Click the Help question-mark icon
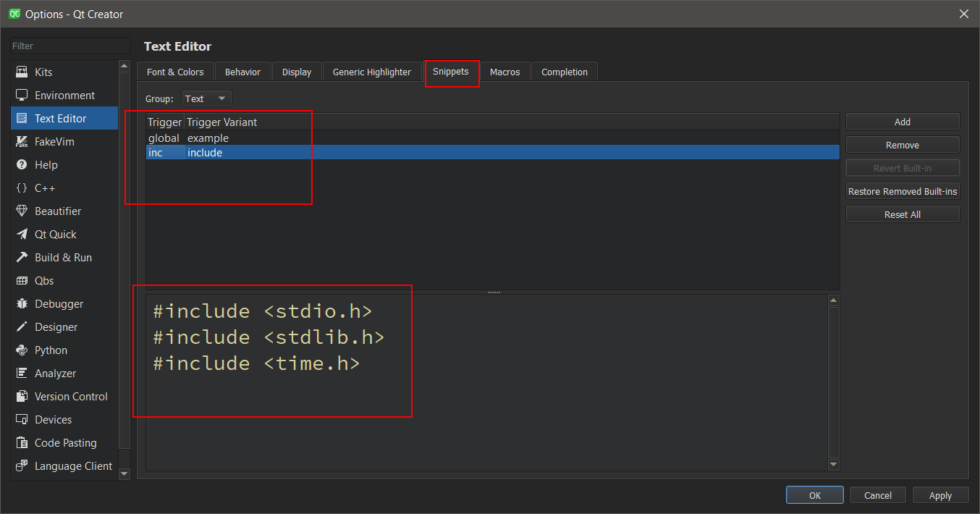This screenshot has height=514, width=980. (x=22, y=165)
